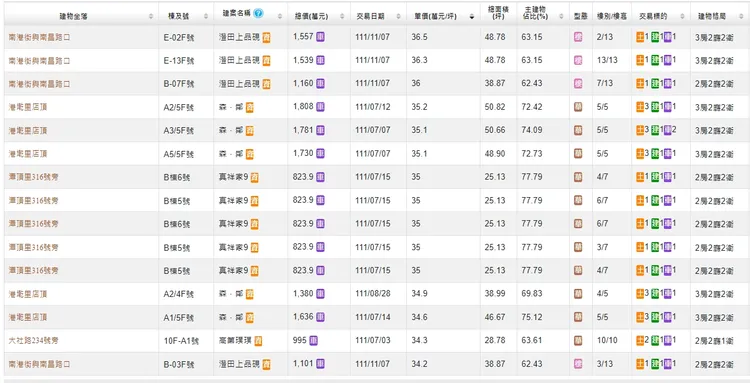Select the date cell 111/07/12
This screenshot has width=750, height=383.
373,107
